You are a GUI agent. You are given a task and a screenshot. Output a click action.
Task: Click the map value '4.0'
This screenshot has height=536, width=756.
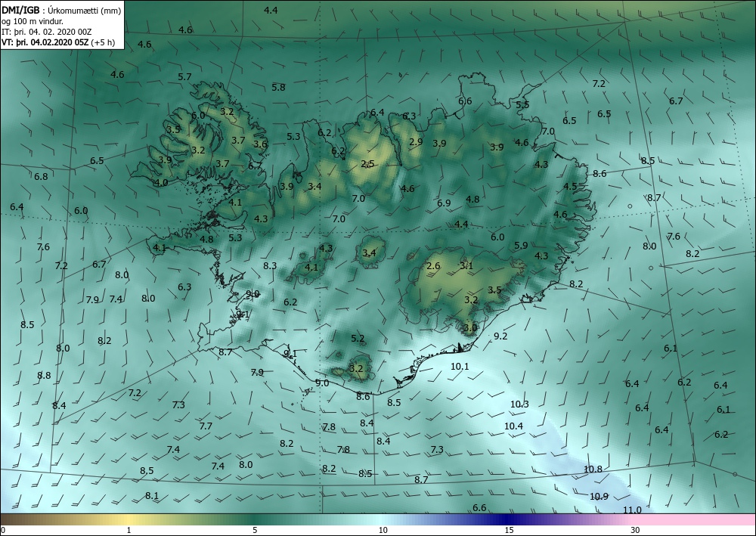[x=161, y=183]
